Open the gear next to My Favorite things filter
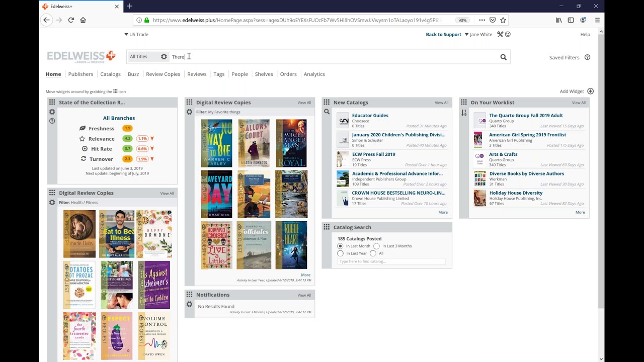Screen dimensions: 644x362 [x=189, y=112]
